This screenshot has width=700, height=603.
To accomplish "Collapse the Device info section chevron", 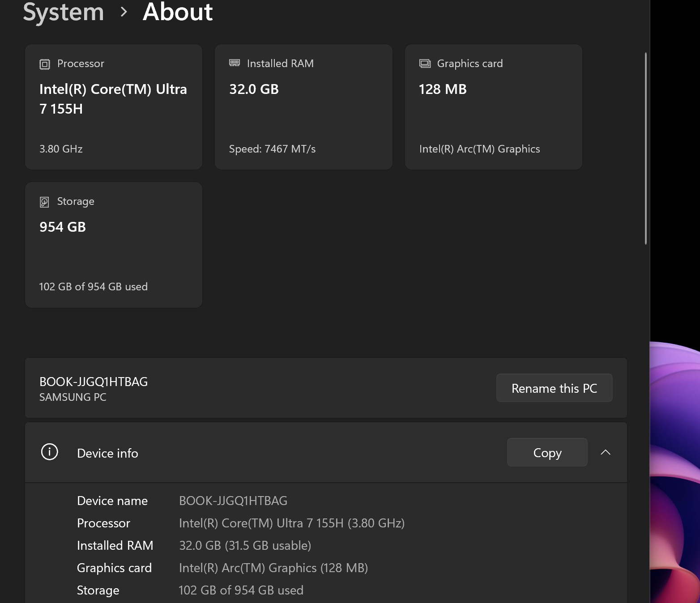I will (606, 452).
